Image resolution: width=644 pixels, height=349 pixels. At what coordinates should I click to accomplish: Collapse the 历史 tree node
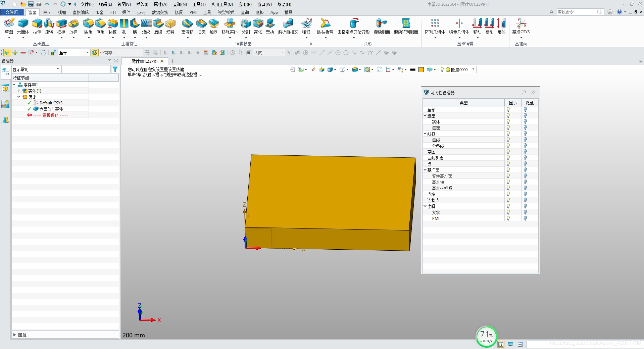click(x=19, y=97)
